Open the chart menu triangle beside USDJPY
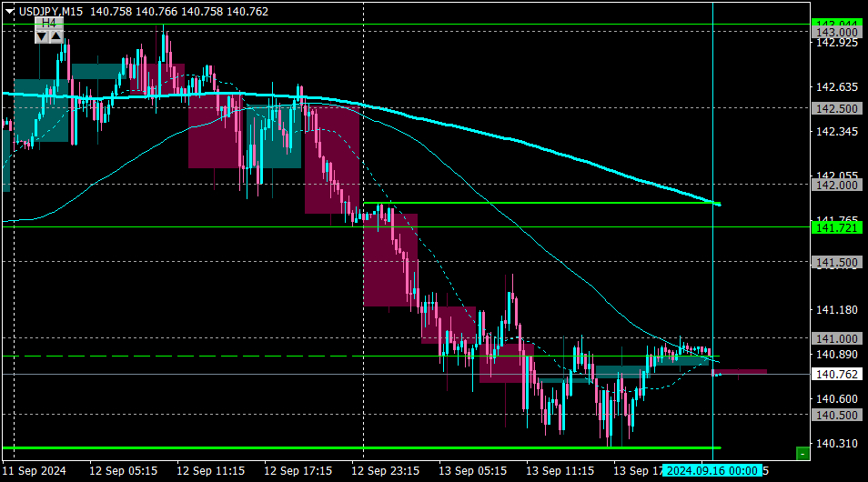This screenshot has height=482, width=868. 9,11
